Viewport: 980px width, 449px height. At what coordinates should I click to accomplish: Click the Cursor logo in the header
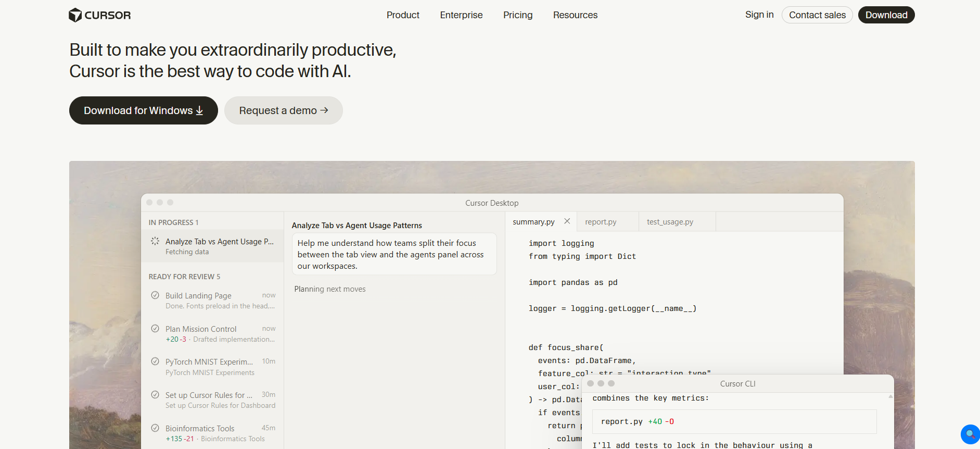[100, 15]
